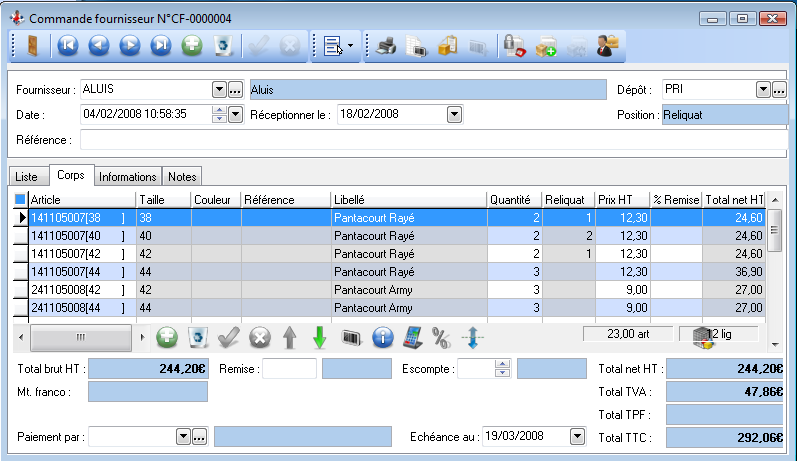Open the Réceptionner le date picker

tap(454, 114)
